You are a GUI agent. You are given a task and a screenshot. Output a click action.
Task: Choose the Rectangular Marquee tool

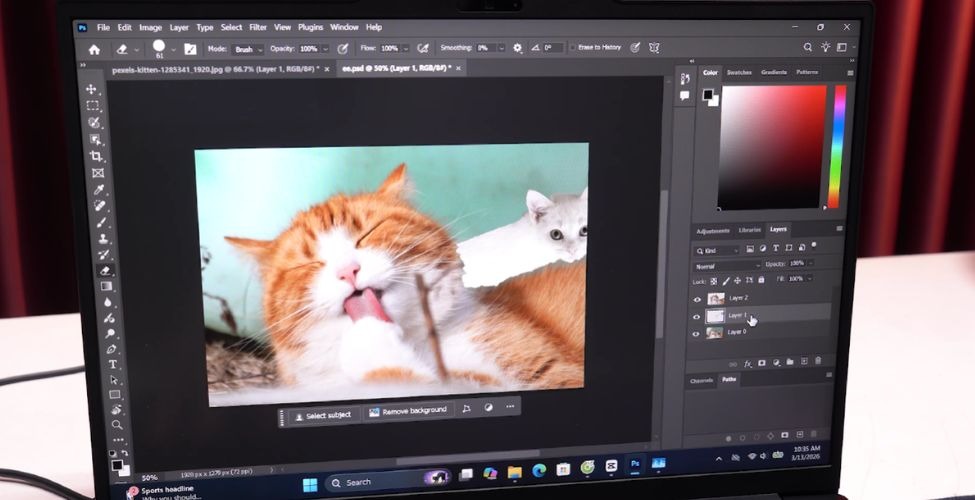(x=93, y=105)
